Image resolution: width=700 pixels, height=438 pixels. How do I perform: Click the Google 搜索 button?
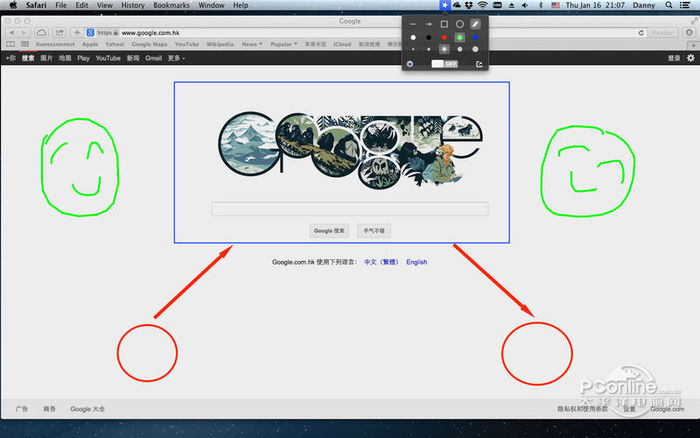tap(329, 231)
